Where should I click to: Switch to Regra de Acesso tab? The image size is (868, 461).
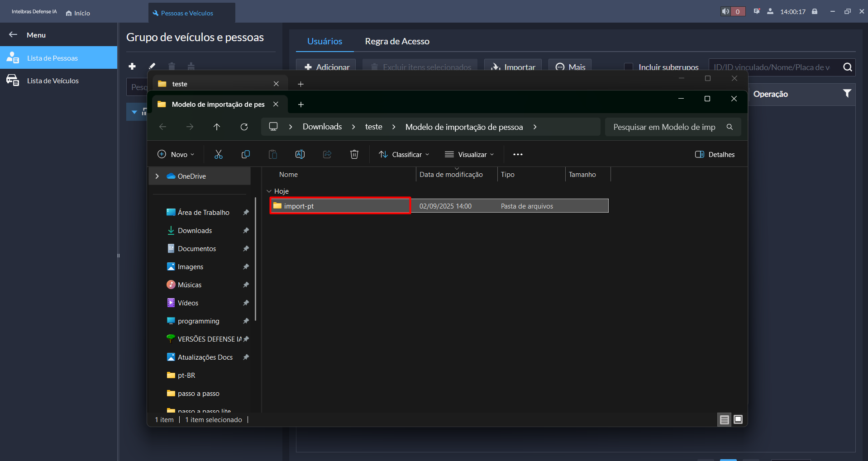pyautogui.click(x=397, y=41)
